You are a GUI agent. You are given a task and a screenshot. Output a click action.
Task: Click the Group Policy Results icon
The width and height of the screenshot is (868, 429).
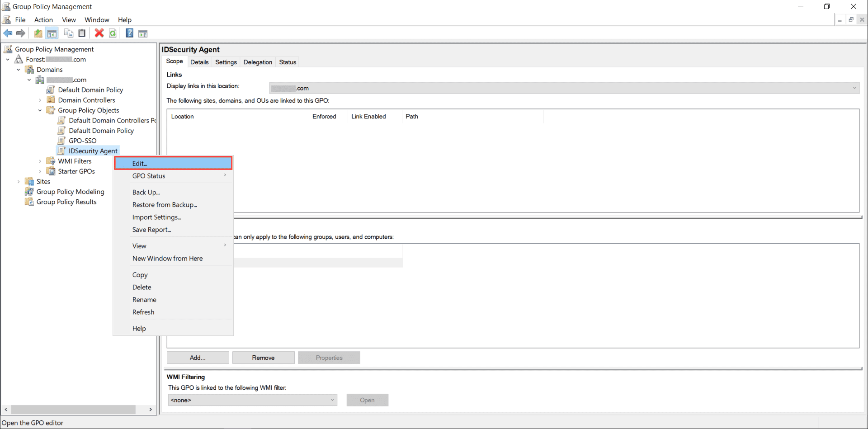point(29,202)
